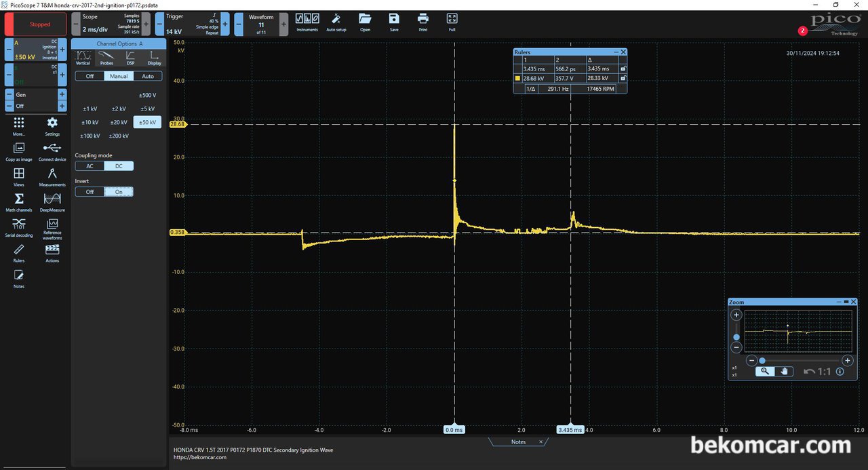Viewport: 868px width, 470px height.
Task: Click the Notes tab at the bottom
Action: point(518,442)
